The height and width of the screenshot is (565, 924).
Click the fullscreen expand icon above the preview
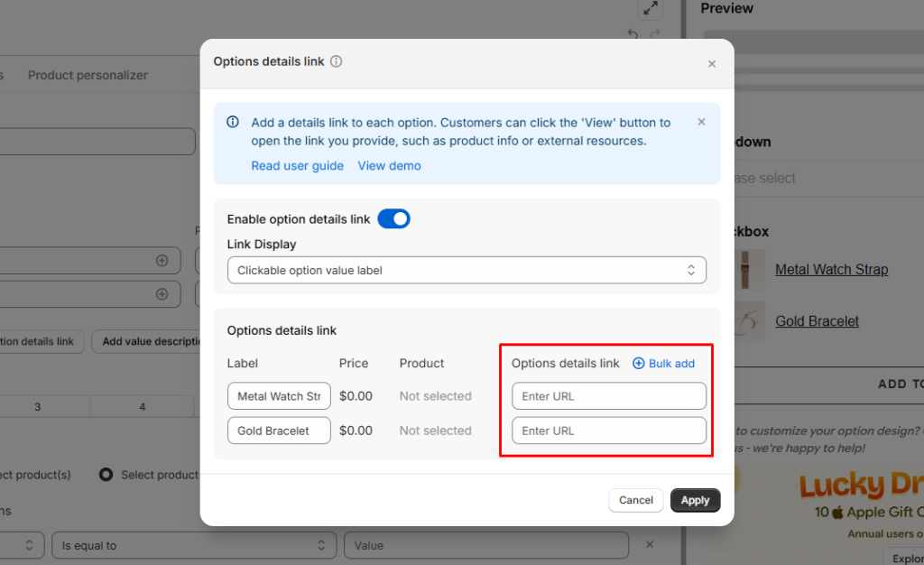coord(650,10)
